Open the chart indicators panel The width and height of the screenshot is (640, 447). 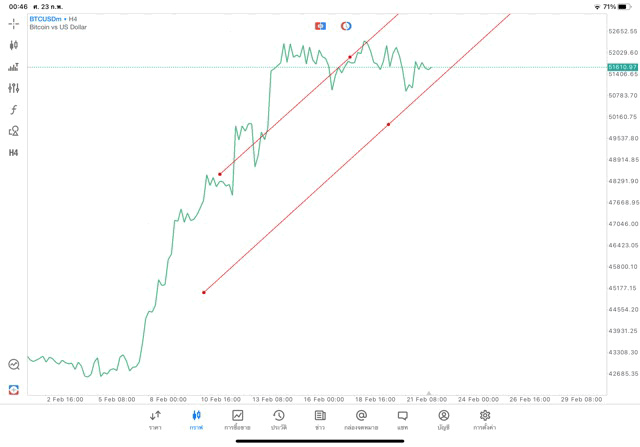click(13, 67)
